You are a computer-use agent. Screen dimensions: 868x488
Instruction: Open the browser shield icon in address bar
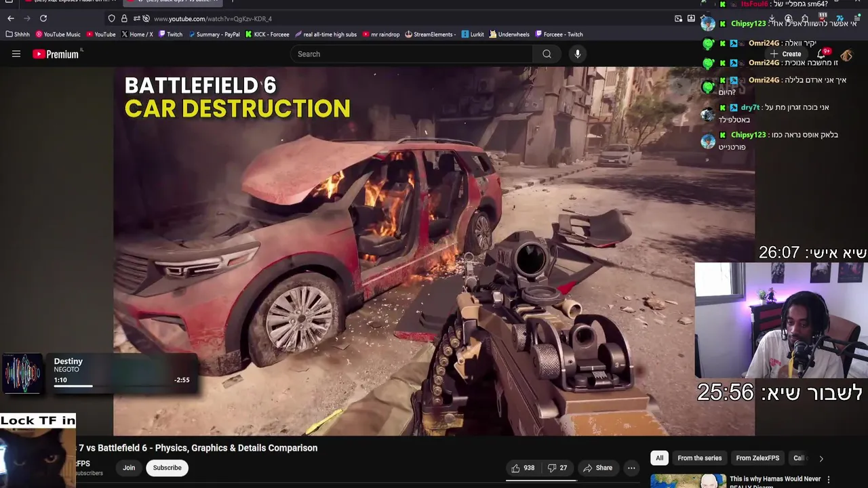pos(112,18)
